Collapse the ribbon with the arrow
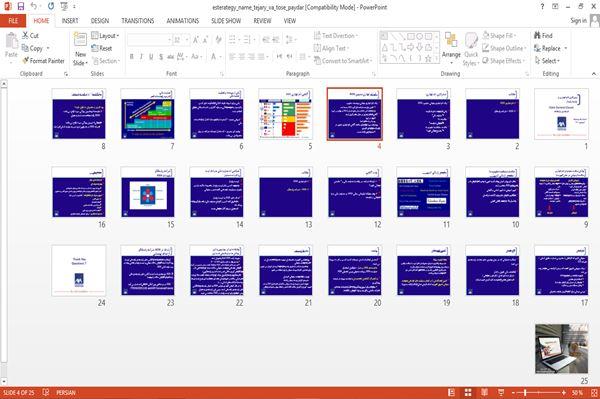The image size is (600, 399). point(594,73)
